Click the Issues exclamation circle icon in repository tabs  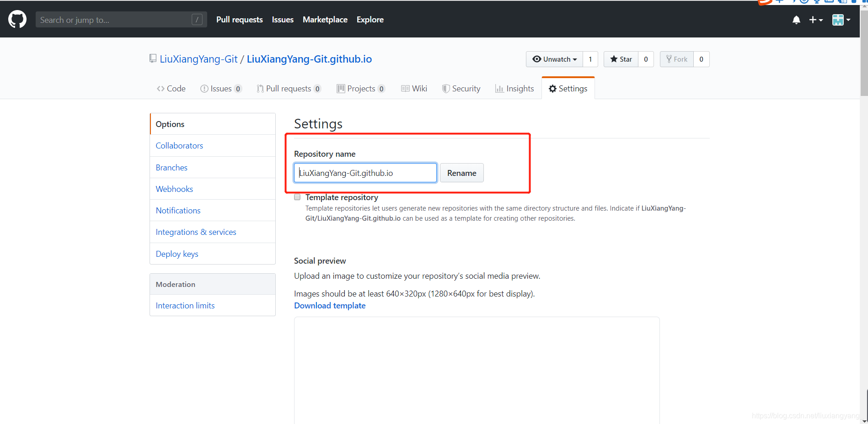pyautogui.click(x=204, y=89)
